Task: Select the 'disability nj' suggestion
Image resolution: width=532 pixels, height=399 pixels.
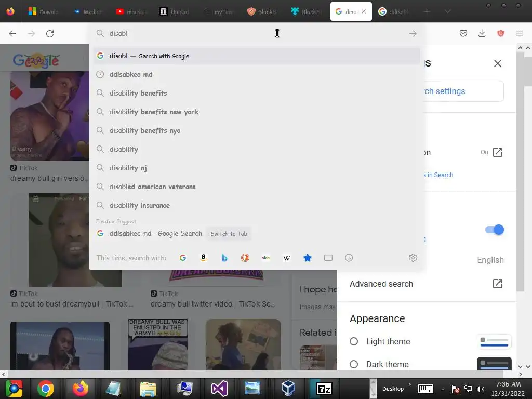Action: click(x=257, y=168)
